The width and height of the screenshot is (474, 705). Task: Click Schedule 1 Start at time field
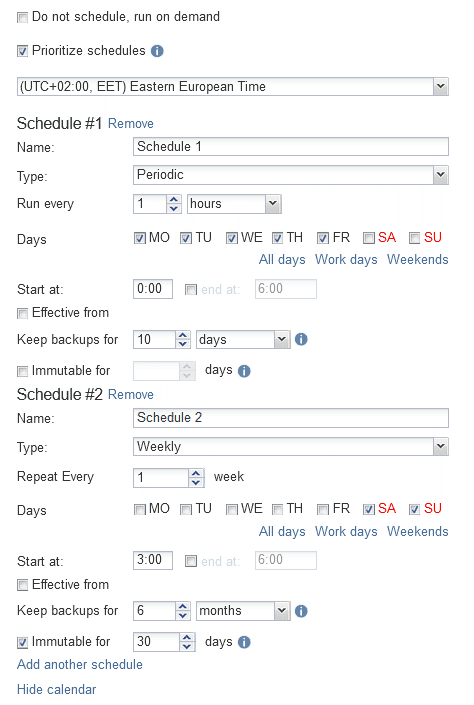point(153,289)
